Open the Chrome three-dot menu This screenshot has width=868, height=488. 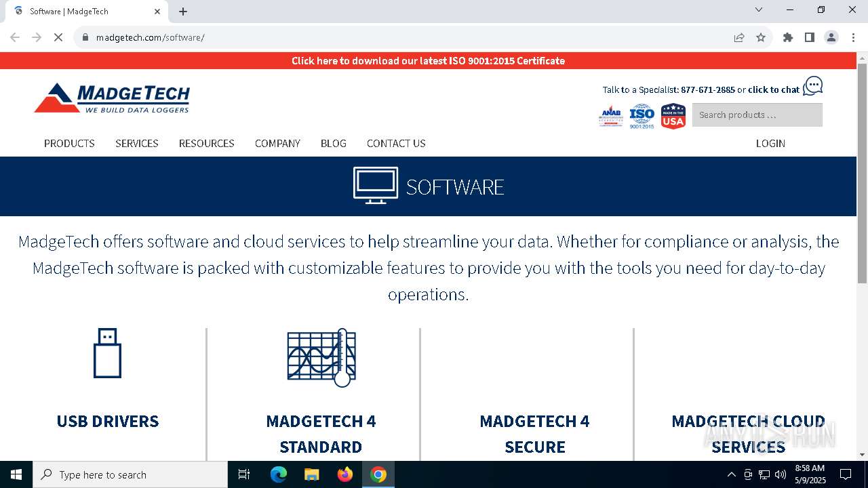coord(853,37)
